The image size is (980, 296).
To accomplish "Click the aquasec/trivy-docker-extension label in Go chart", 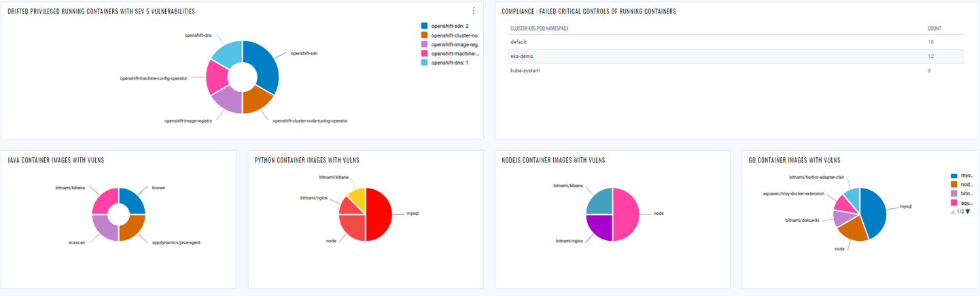I will click(x=793, y=194).
